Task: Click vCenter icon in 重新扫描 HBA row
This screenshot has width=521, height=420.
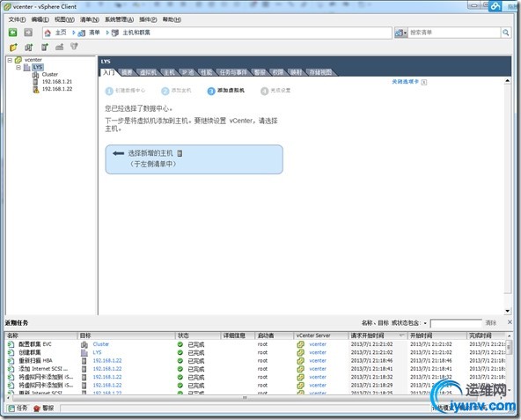Action: [301, 361]
